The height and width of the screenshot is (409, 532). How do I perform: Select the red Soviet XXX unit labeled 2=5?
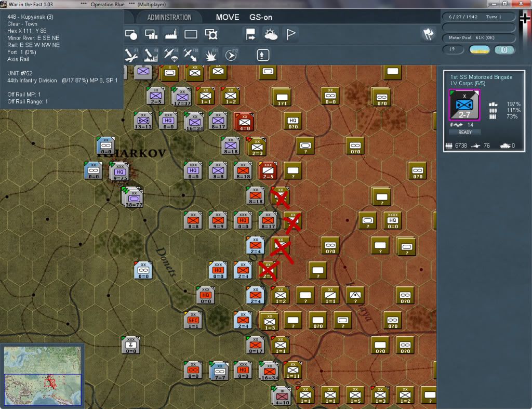click(x=268, y=170)
